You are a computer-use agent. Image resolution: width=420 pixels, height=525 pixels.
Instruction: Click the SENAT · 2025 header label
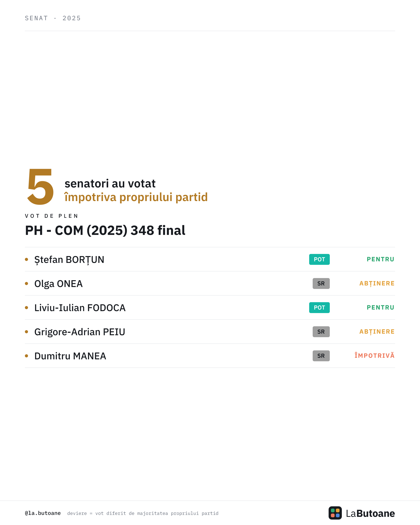(52, 18)
